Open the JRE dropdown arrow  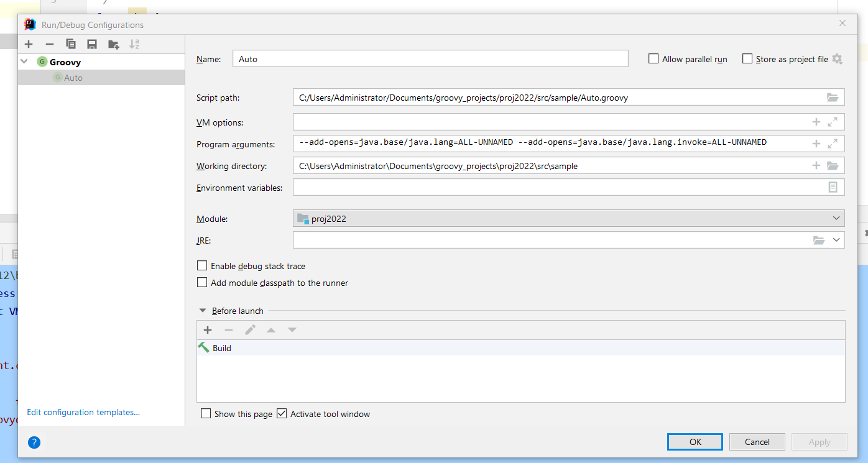(x=836, y=240)
